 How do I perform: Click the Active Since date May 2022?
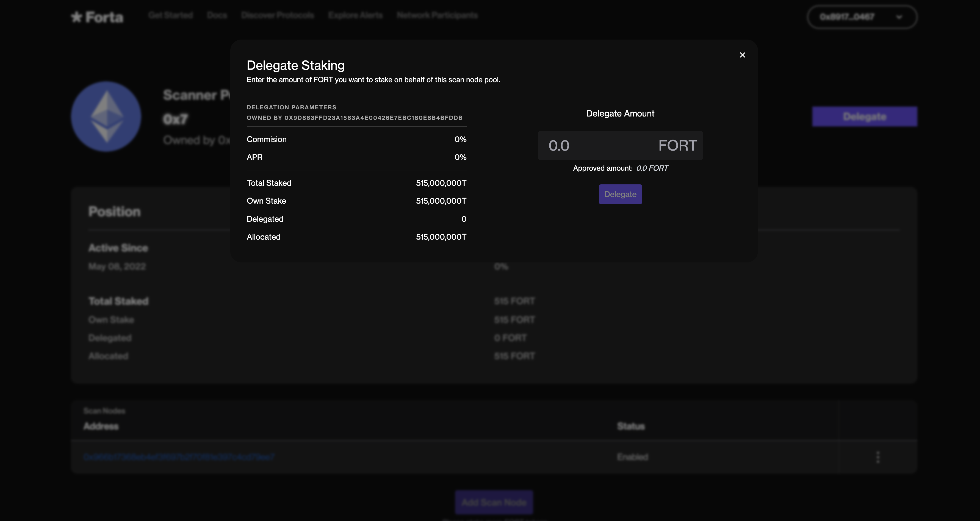point(117,267)
